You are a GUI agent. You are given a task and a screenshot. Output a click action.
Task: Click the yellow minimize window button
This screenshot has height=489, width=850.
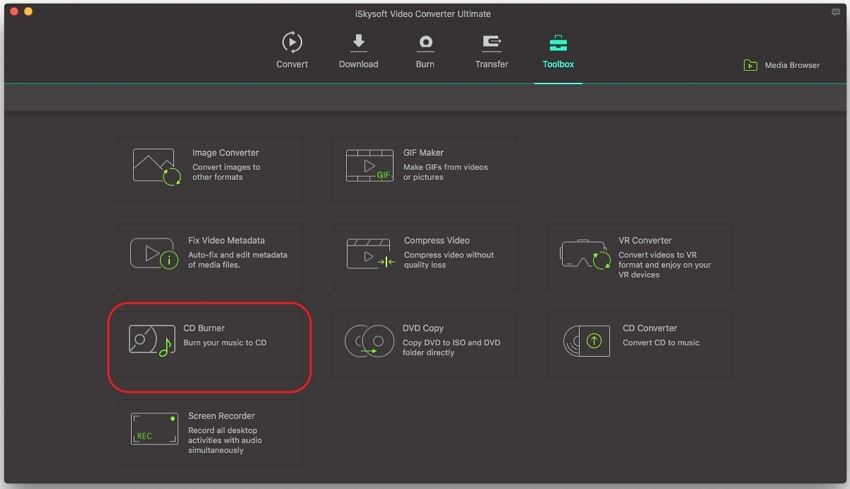(x=28, y=12)
